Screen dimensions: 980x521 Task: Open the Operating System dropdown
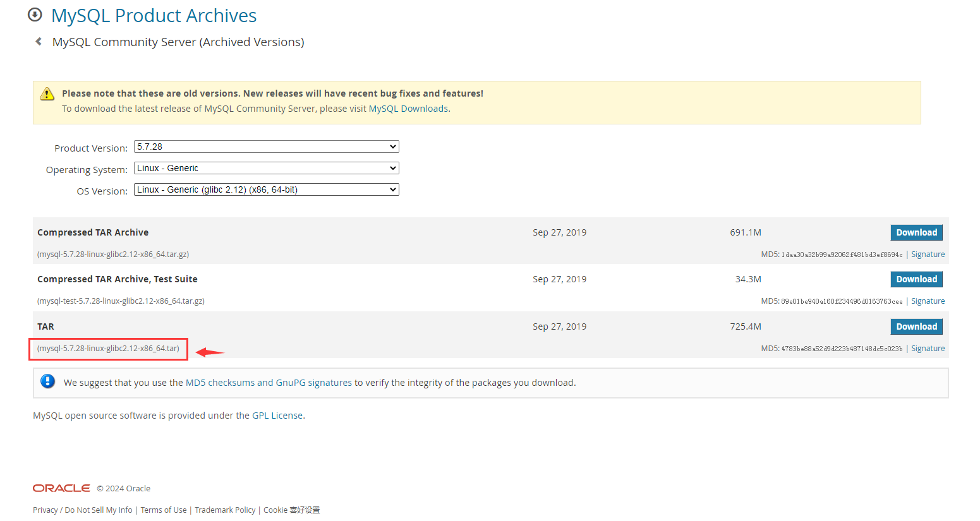coord(266,168)
